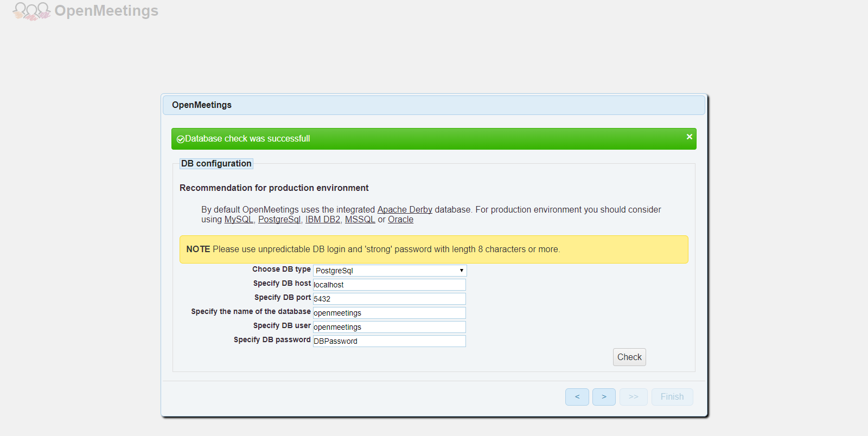868x436 pixels.
Task: Open the IBM DB2 link
Action: pos(323,219)
